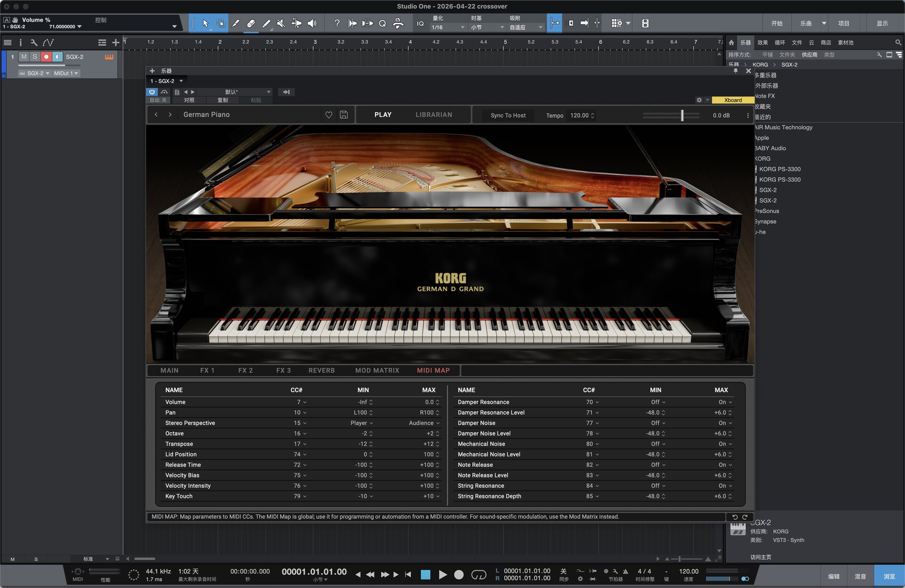Toggle the instrument power bypass button
The height and width of the screenshot is (588, 905).
click(x=152, y=92)
